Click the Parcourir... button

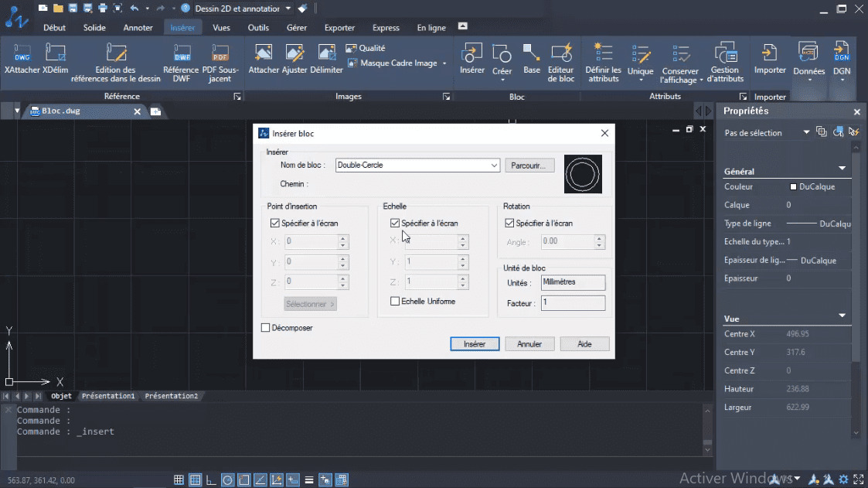[529, 166]
